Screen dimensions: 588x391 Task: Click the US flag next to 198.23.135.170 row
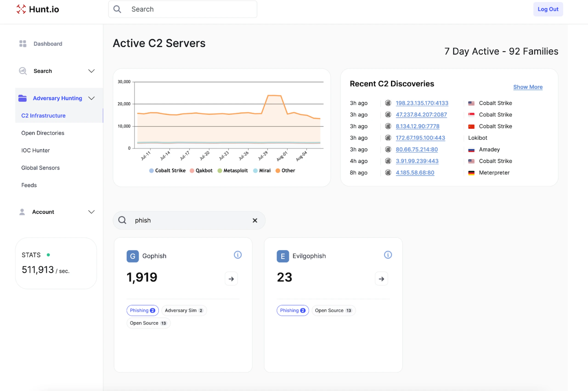pos(471,103)
